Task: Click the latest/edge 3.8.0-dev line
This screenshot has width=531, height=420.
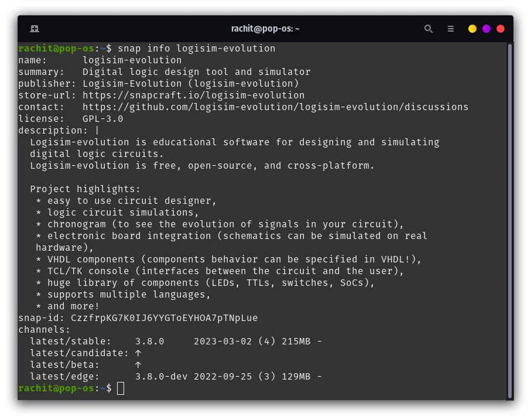Action: click(x=176, y=377)
